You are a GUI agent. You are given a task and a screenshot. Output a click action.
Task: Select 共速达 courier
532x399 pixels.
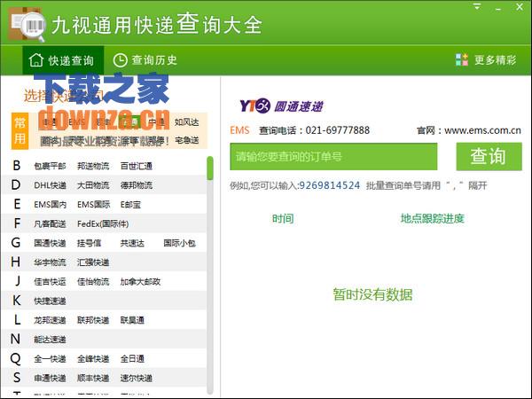pyautogui.click(x=132, y=243)
